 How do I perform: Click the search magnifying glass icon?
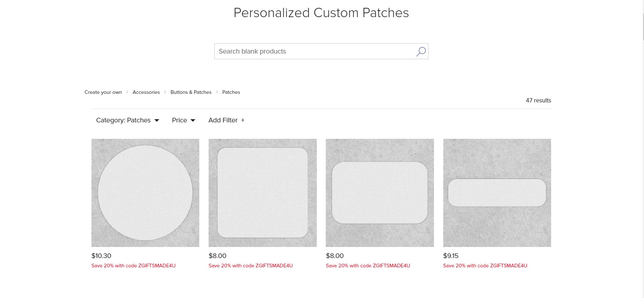click(x=420, y=51)
